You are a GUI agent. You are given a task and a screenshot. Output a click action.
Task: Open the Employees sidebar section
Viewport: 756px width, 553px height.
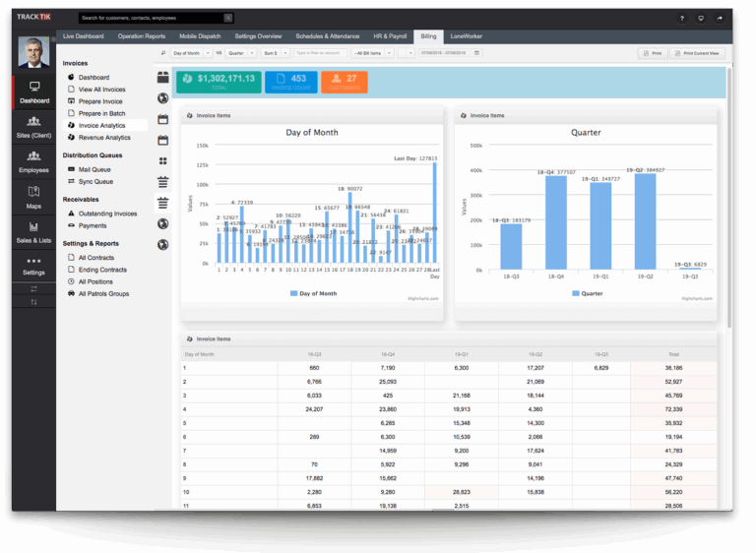[x=33, y=161]
